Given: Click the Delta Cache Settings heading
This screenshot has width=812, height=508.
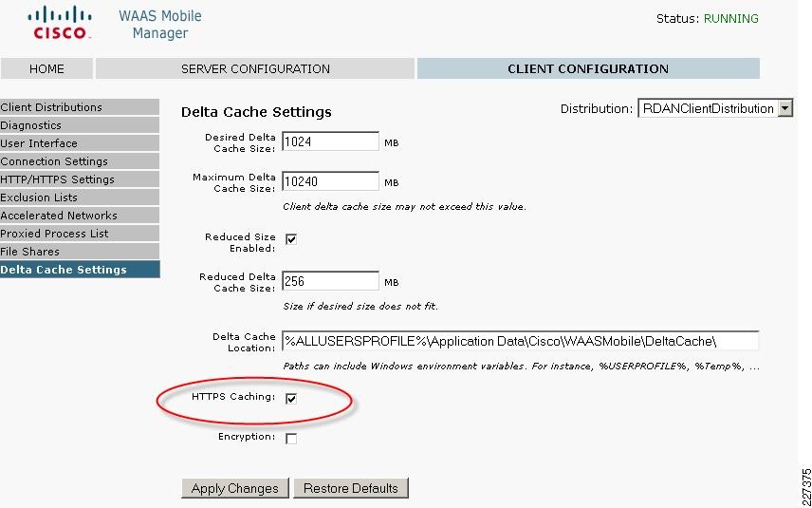Looking at the screenshot, I should (256, 112).
